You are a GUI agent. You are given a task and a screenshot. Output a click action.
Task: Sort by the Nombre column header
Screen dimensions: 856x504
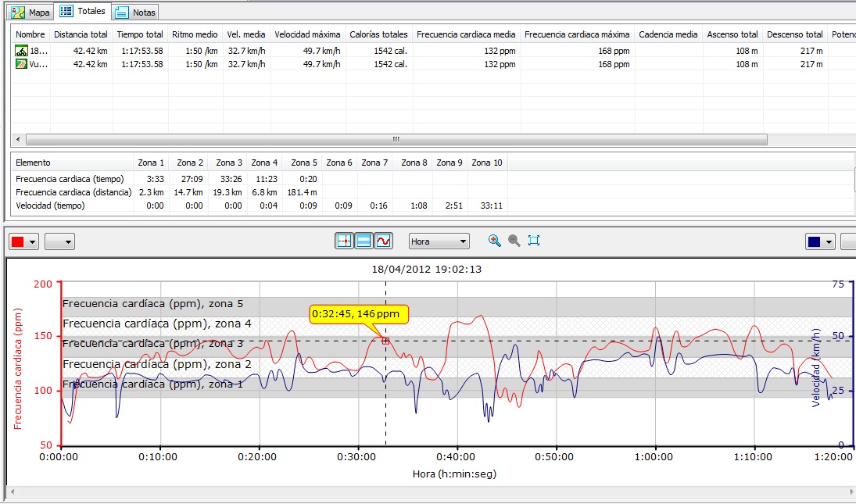click(x=30, y=34)
